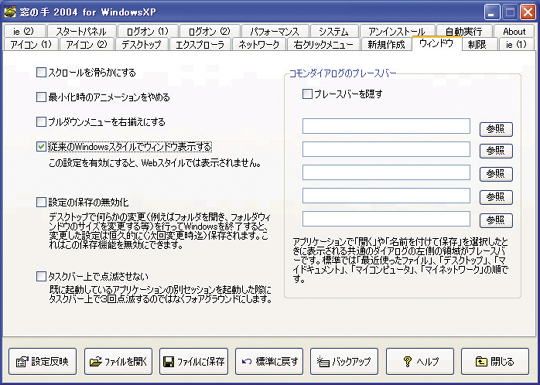Click the コモンダイアログのプレースバー group title
This screenshot has height=385, width=540.
(342, 73)
